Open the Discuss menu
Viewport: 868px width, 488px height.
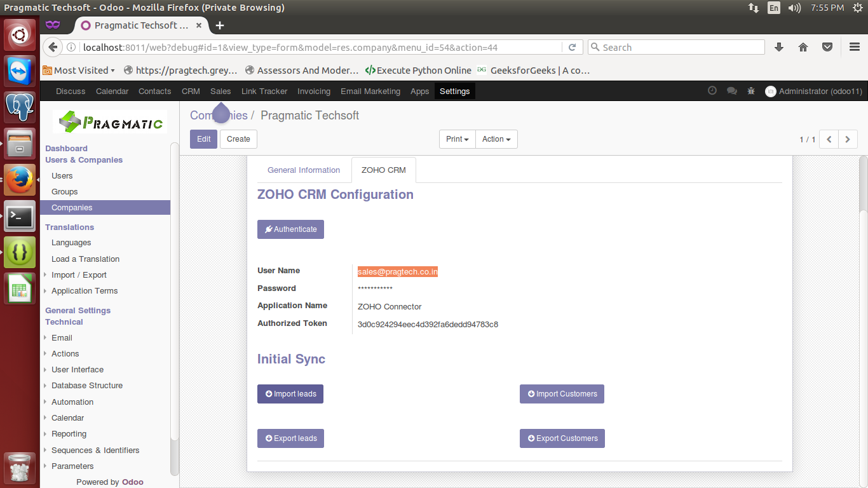pos(71,91)
